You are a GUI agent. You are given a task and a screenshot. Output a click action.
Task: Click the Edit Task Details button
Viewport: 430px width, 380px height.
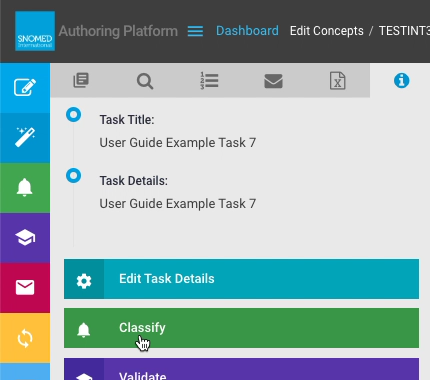coord(241,279)
